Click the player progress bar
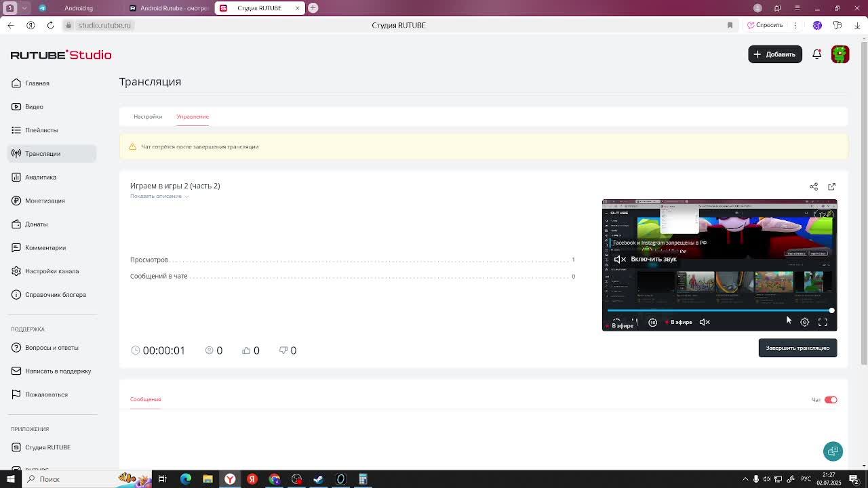This screenshot has height=488, width=868. point(719,310)
